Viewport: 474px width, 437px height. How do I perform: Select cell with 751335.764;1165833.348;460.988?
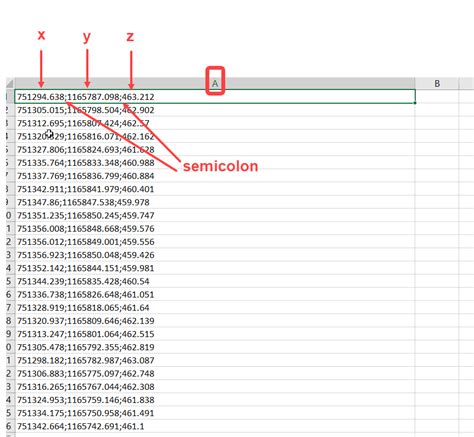[x=215, y=163]
